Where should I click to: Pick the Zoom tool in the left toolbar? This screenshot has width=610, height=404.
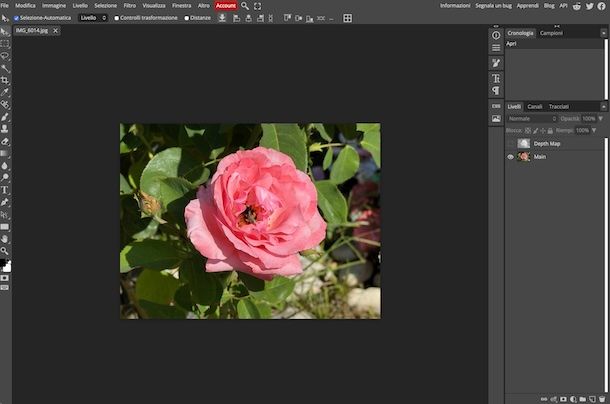coord(5,250)
